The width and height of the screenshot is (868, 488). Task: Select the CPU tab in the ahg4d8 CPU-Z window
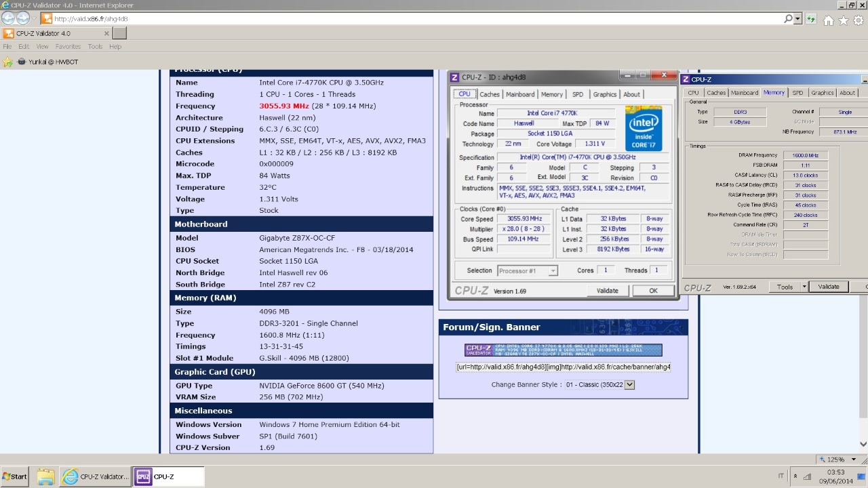[x=465, y=94]
